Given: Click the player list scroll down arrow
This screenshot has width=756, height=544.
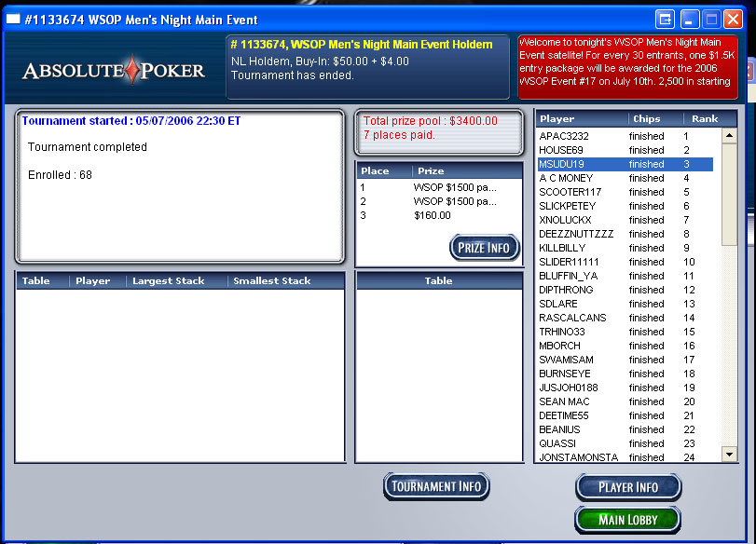Looking at the screenshot, I should click(729, 454).
